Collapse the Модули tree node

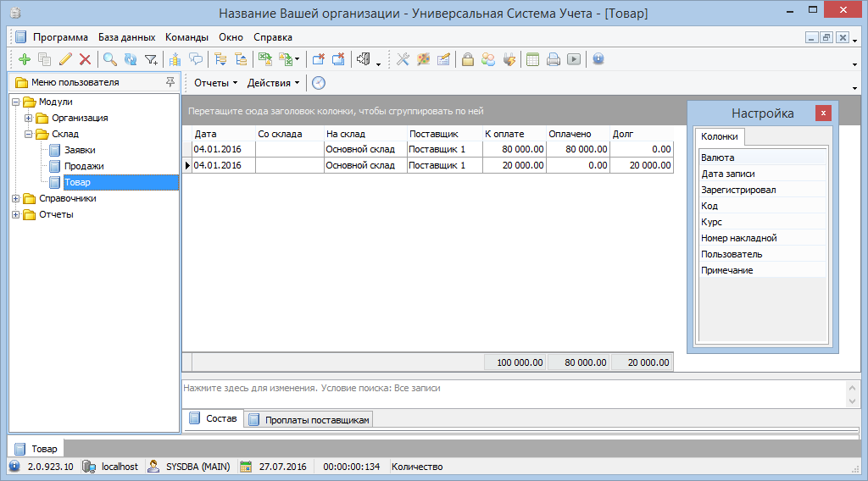pos(16,102)
